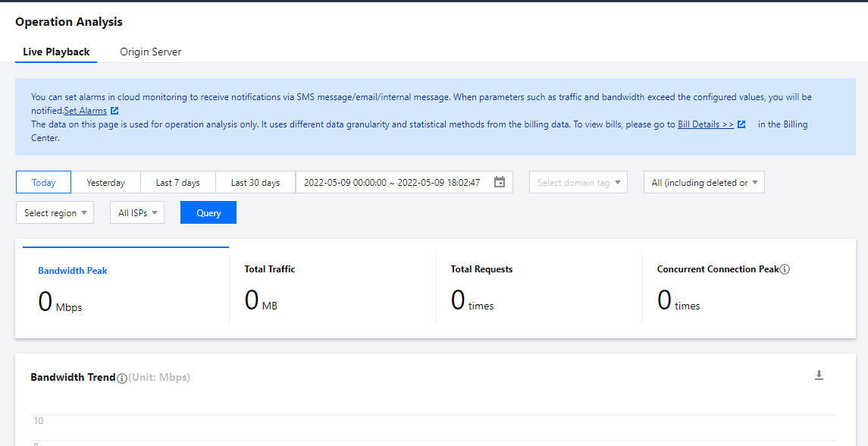Image resolution: width=868 pixels, height=446 pixels.
Task: Click external link icon after Set Alarms
Action: click(x=114, y=111)
